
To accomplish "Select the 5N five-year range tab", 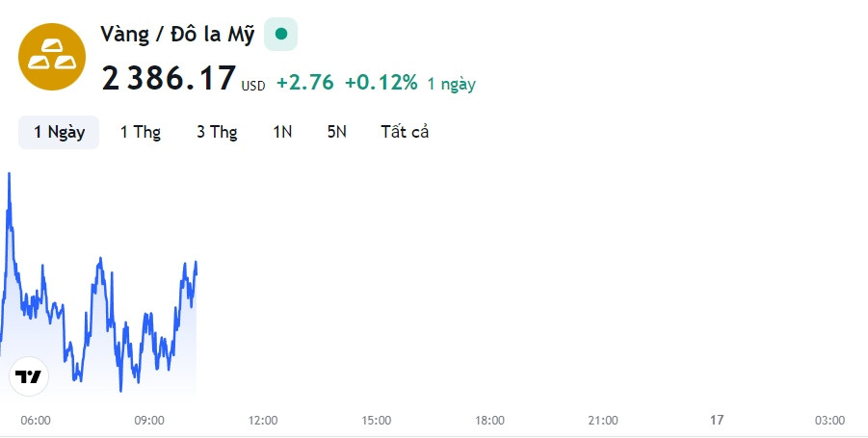I will 336,132.
